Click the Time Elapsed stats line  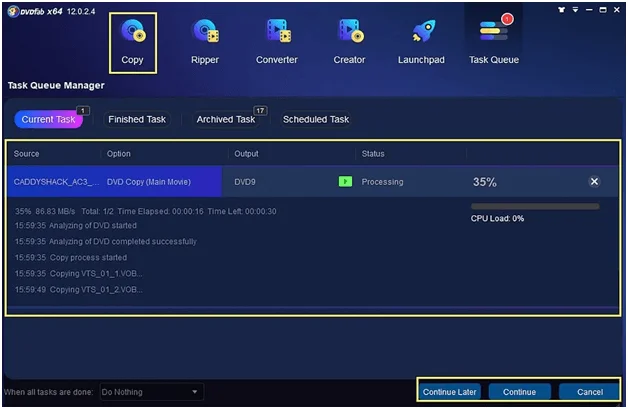145,211
